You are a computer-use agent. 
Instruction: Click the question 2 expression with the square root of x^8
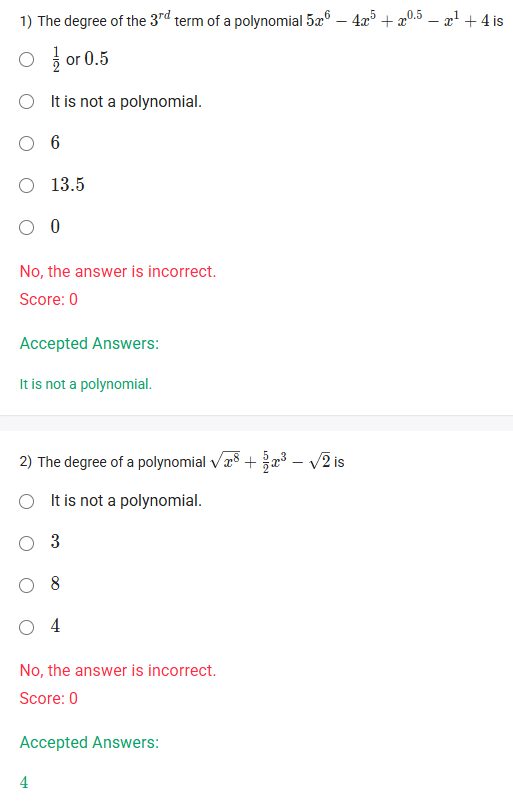click(270, 461)
